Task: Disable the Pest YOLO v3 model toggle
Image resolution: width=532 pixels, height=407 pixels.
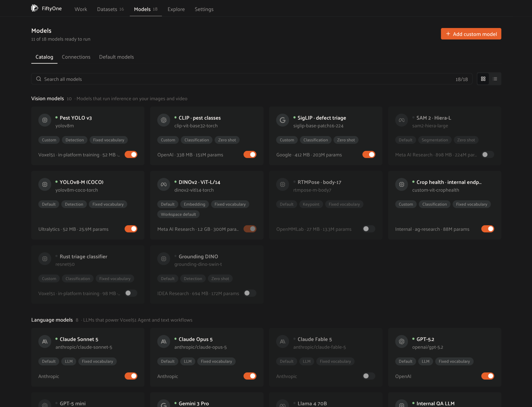Action: (131, 155)
